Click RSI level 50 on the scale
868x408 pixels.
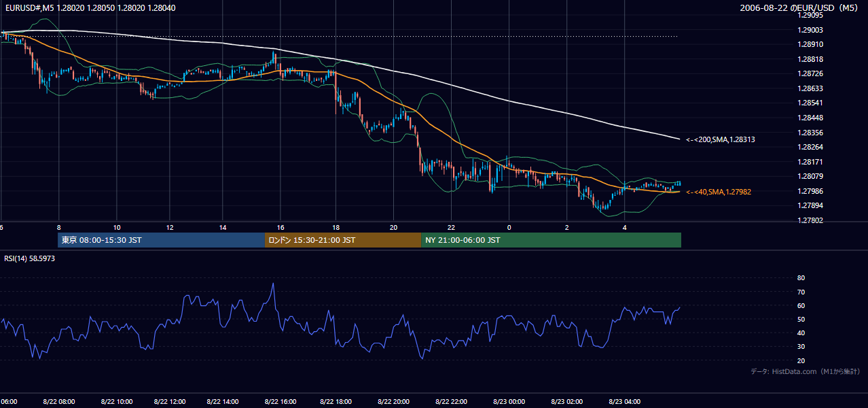click(x=801, y=319)
